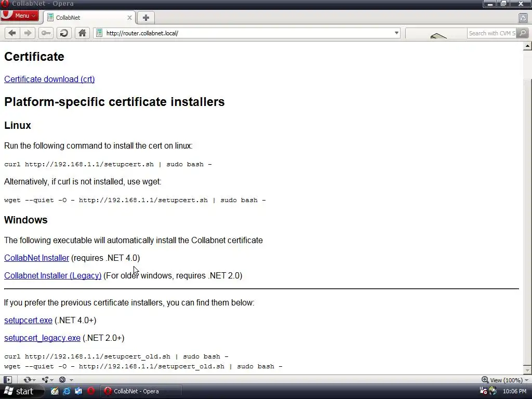Viewport: 532px width, 399px height.
Task: Open the Opera Menu button
Action: point(20,16)
